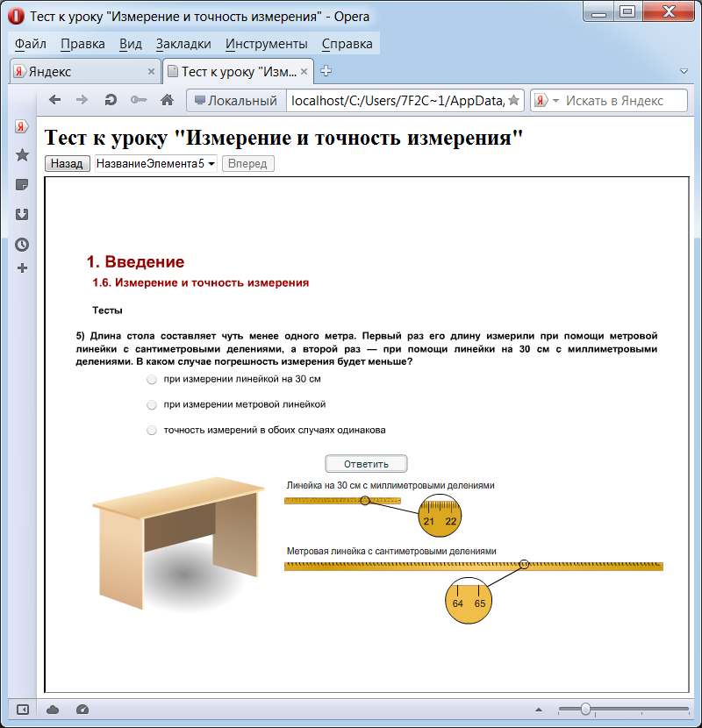The width and height of the screenshot is (702, 728).
Task: Select answer при измерении линейкой на 30 см
Action: point(152,379)
